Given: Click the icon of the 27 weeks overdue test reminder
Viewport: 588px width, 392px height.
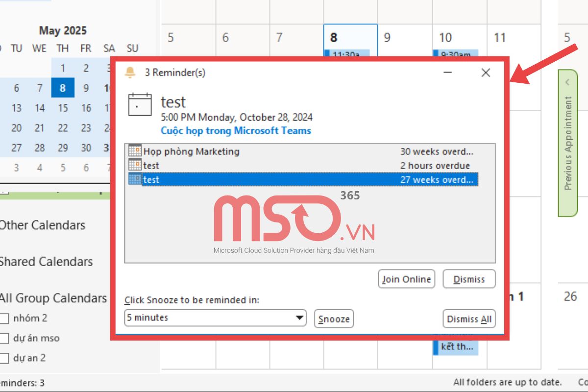Looking at the screenshot, I should point(135,179).
